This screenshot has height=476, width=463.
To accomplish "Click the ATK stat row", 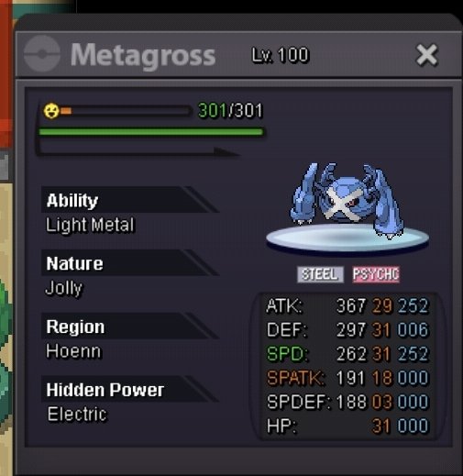I will (347, 305).
